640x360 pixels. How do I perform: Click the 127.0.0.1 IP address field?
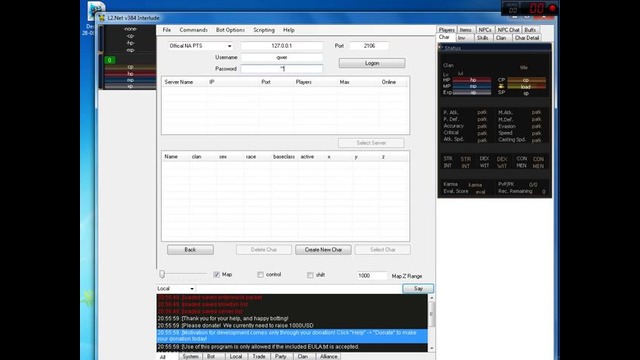pos(282,46)
